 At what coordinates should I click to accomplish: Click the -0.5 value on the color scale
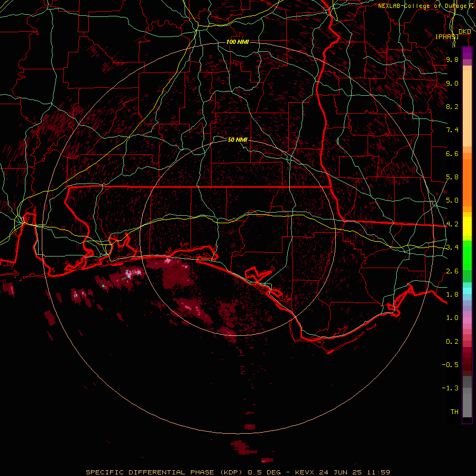pos(450,365)
